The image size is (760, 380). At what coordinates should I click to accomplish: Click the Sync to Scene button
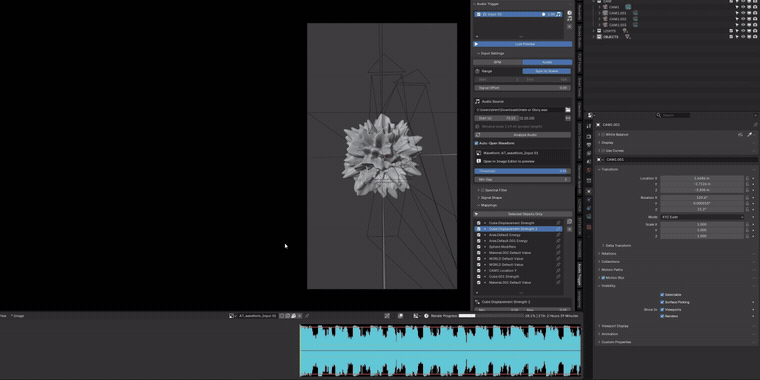(546, 71)
